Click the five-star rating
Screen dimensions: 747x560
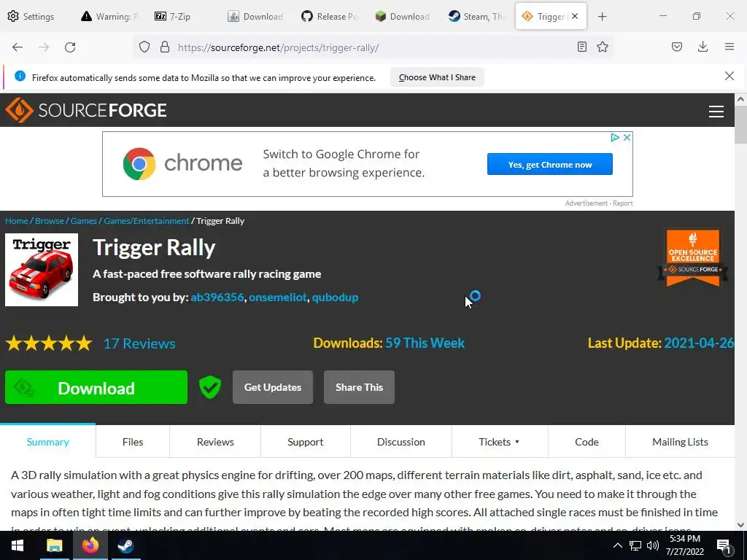click(x=49, y=343)
